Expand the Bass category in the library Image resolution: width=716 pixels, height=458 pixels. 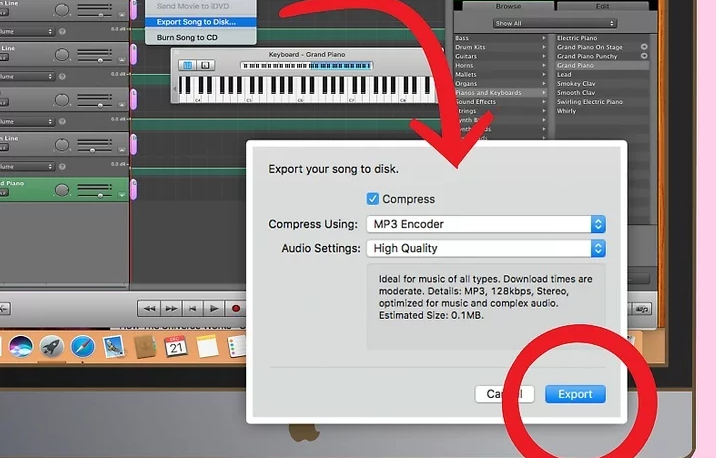pyautogui.click(x=500, y=38)
